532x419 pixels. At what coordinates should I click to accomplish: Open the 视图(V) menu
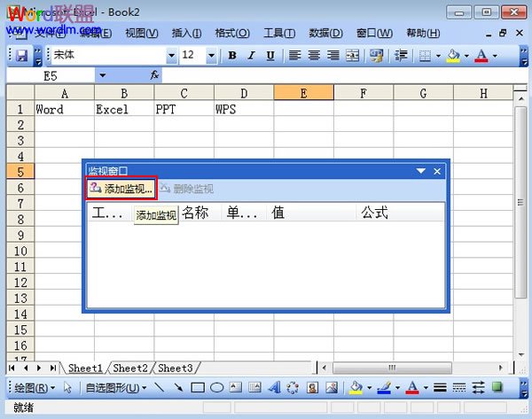click(142, 34)
